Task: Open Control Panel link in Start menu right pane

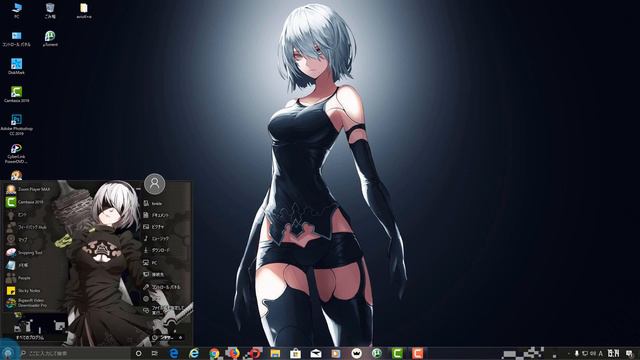Action: 161,287
